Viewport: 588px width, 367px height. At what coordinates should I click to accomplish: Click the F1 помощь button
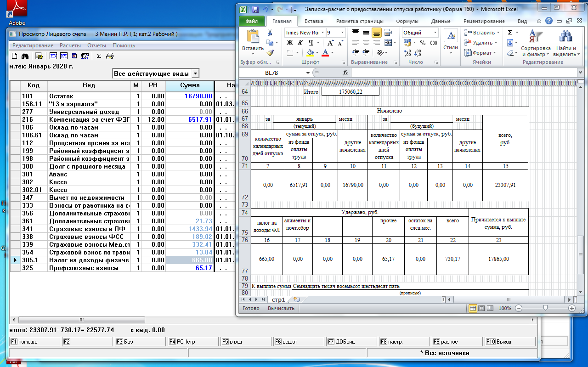[x=35, y=342]
